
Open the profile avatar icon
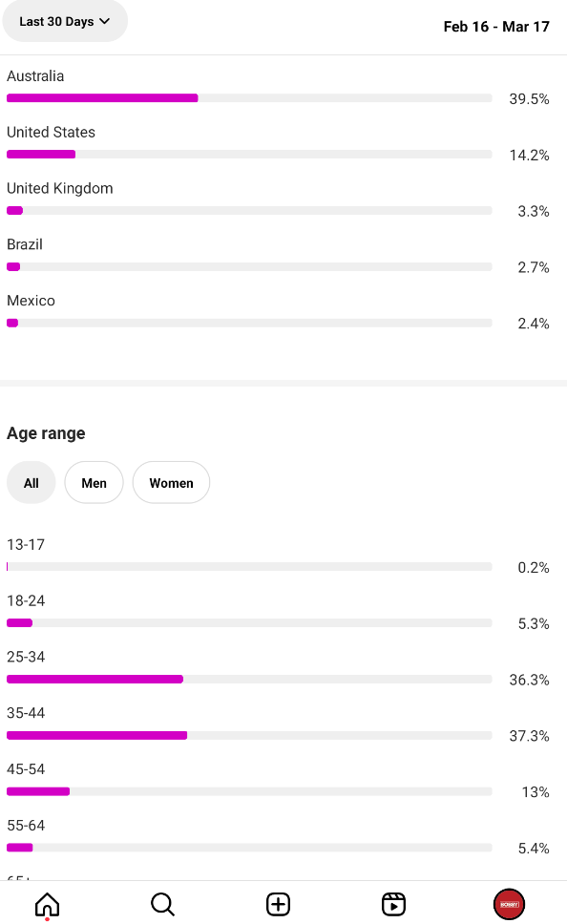tap(509, 905)
